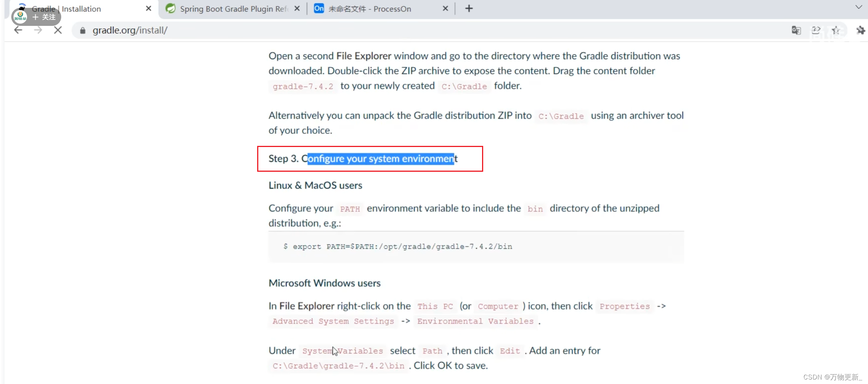Click the Computer code text

(498, 306)
